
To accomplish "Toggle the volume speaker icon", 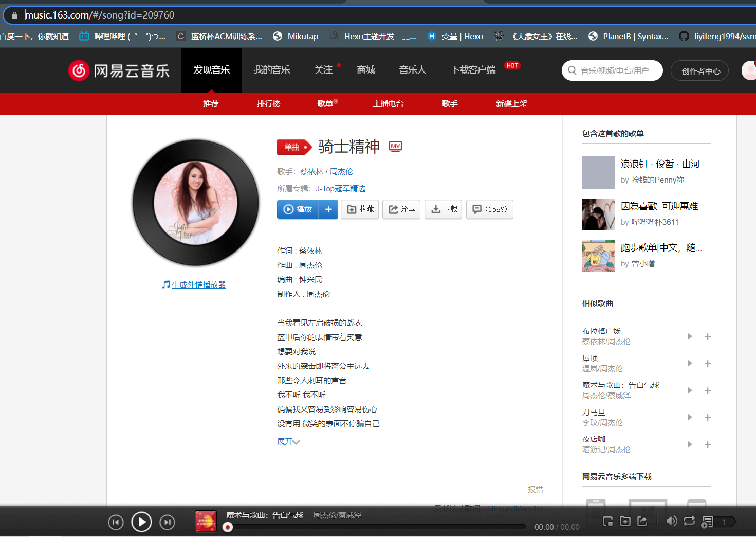I will [671, 521].
